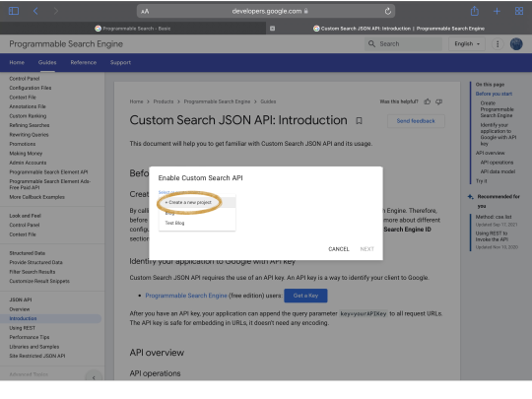
Task: Show tab overview grid icon
Action: [519, 11]
